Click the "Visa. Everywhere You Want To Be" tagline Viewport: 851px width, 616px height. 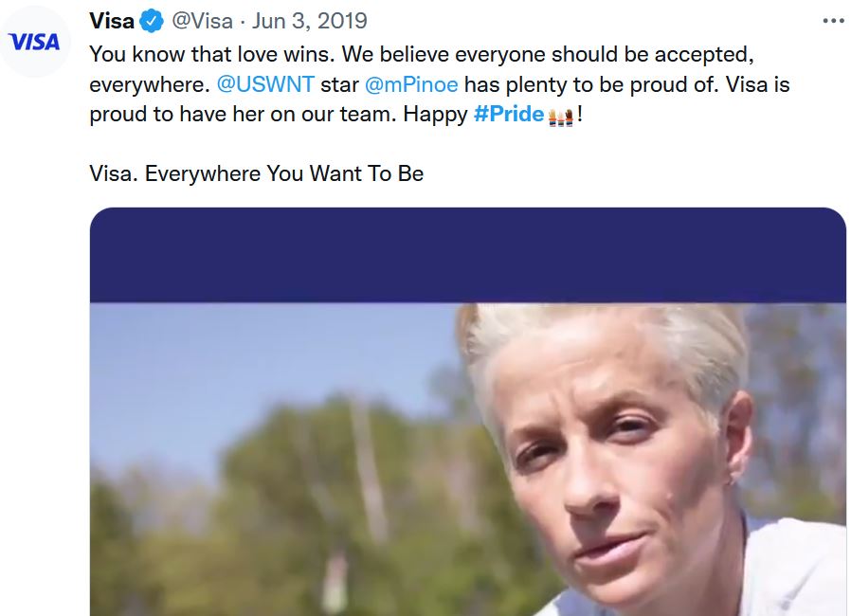pyautogui.click(x=256, y=174)
